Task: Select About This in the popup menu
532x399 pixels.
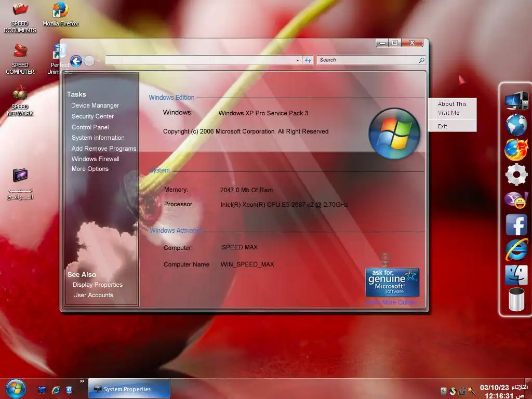Action: click(452, 104)
